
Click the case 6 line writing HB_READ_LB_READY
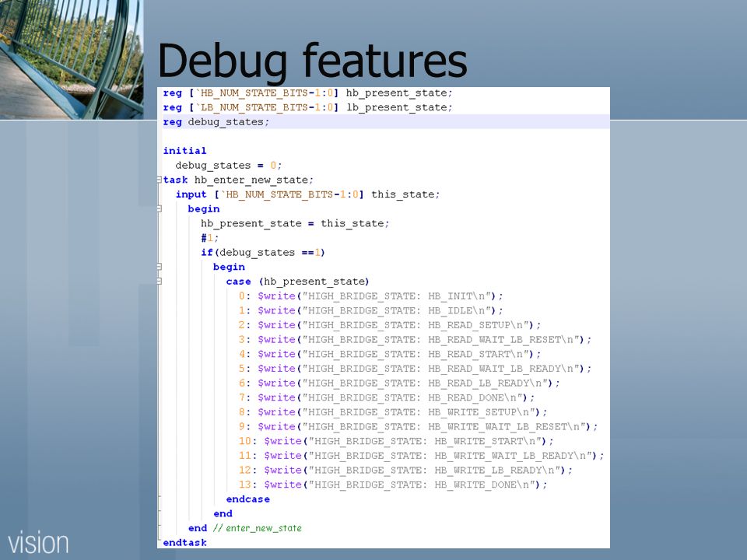point(399,383)
